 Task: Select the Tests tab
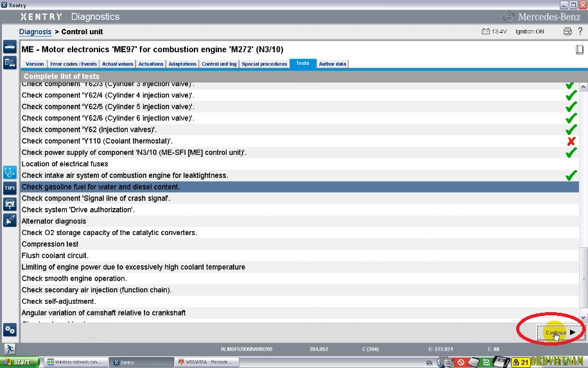[x=302, y=64]
